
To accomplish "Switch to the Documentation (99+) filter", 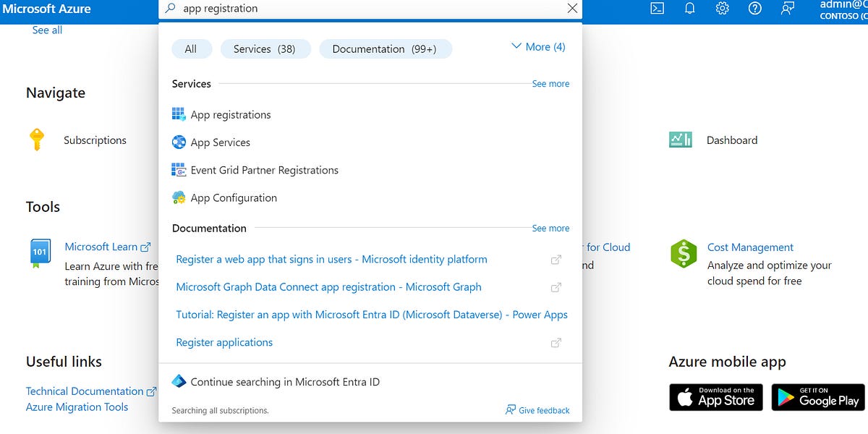I will [x=386, y=48].
